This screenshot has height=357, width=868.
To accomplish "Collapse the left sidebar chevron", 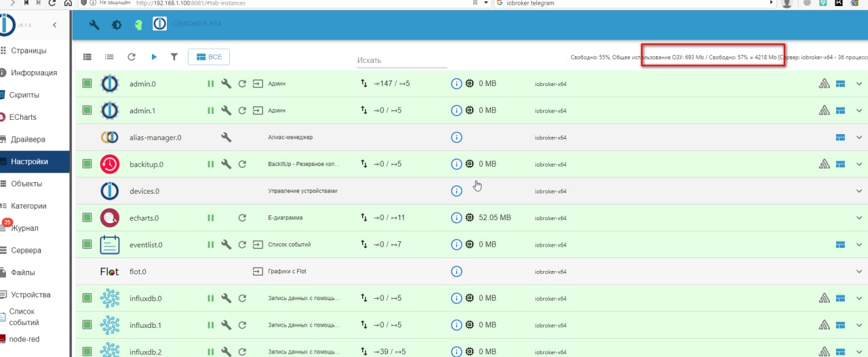I will [x=54, y=25].
